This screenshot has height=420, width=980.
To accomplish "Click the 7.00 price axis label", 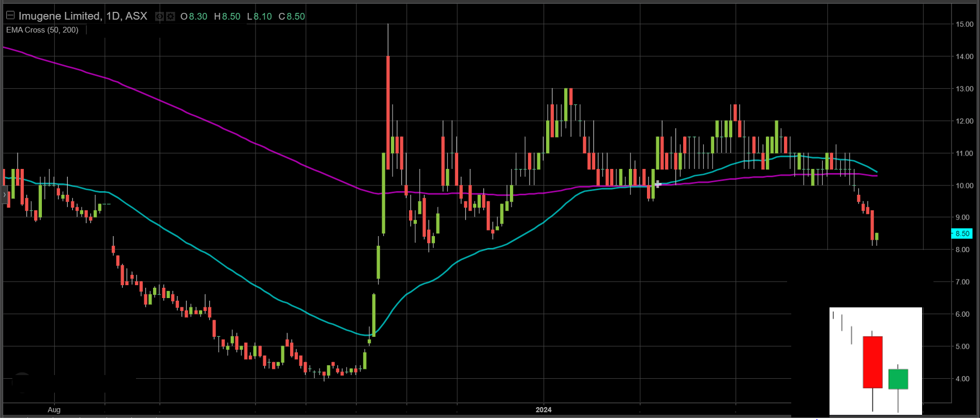I will tap(962, 282).
